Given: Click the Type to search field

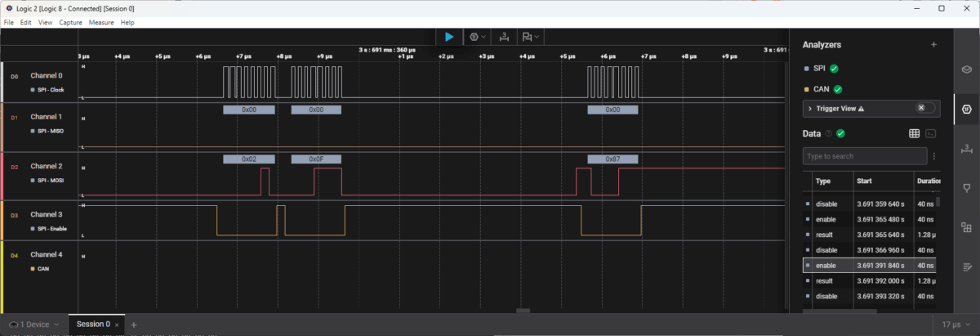Looking at the screenshot, I should pyautogui.click(x=865, y=155).
